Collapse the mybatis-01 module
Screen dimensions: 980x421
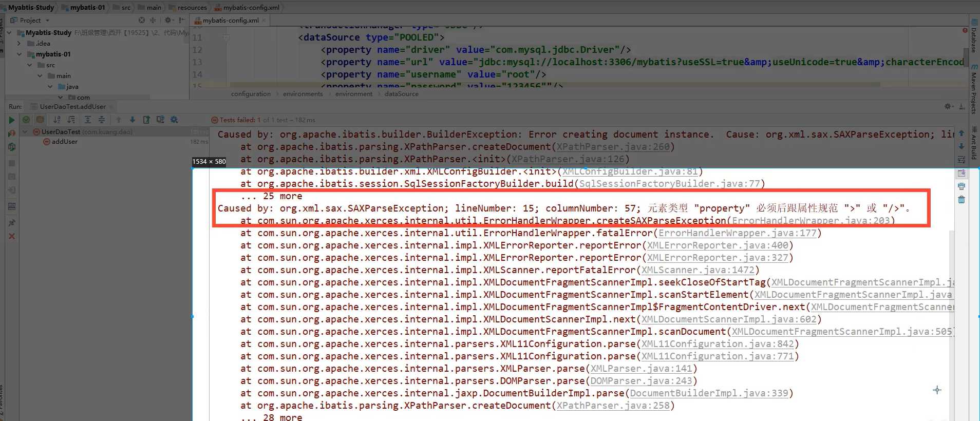click(19, 54)
